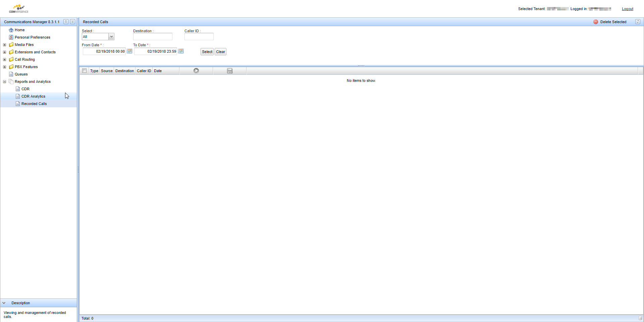Image resolution: width=644 pixels, height=322 pixels.
Task: Click the From Date calendar picker icon
Action: pyautogui.click(x=129, y=51)
